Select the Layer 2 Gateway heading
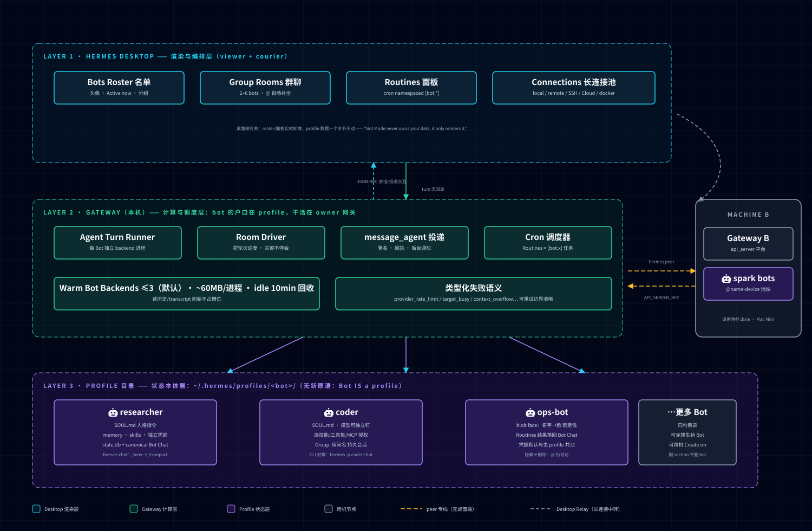The width and height of the screenshot is (812, 531). coord(199,212)
